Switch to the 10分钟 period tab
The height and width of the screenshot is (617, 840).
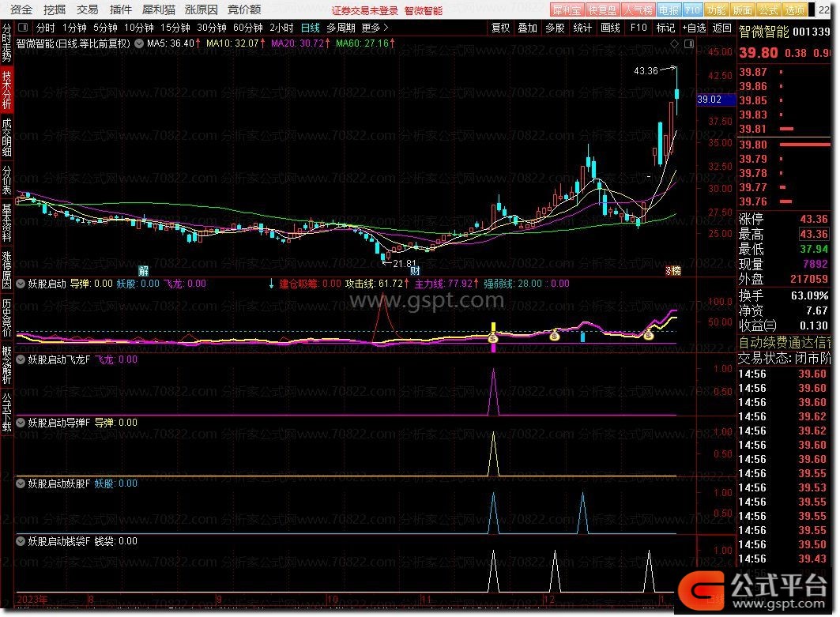[139, 28]
